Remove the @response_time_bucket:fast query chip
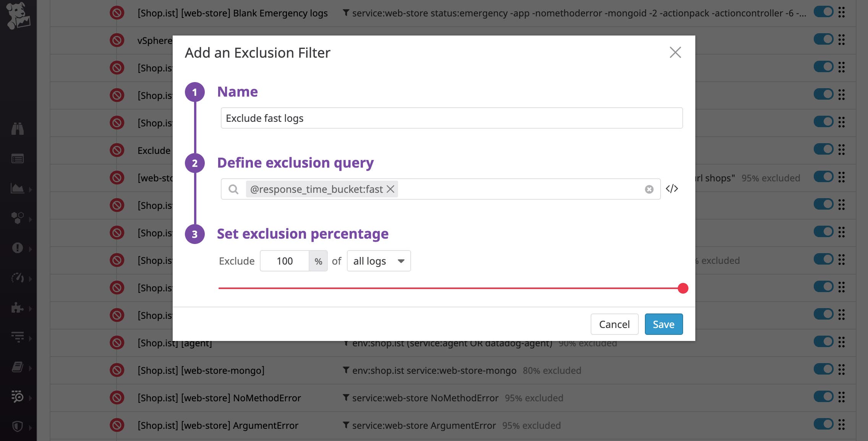 (390, 189)
